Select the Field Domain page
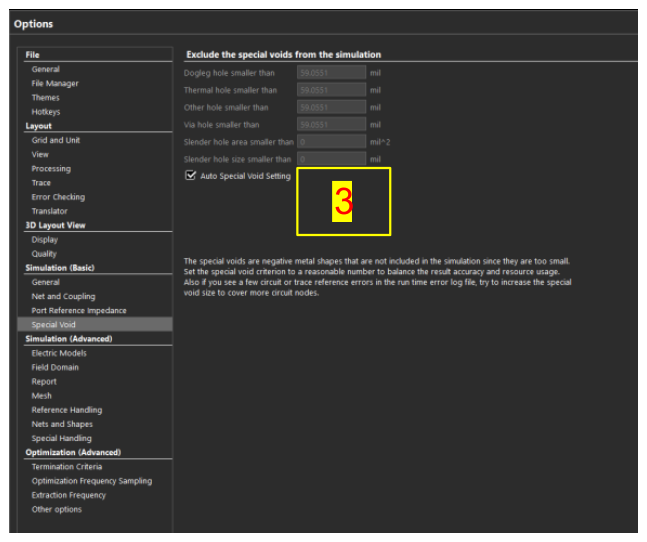This screenshot has height=542, width=647. (55, 368)
